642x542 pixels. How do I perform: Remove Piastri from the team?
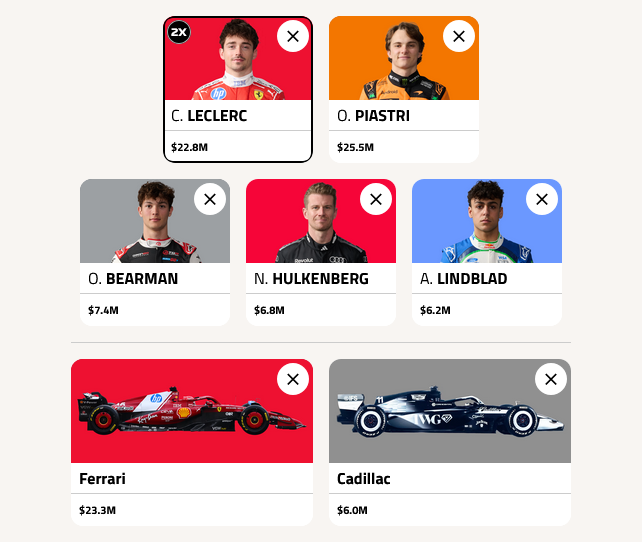tap(459, 36)
